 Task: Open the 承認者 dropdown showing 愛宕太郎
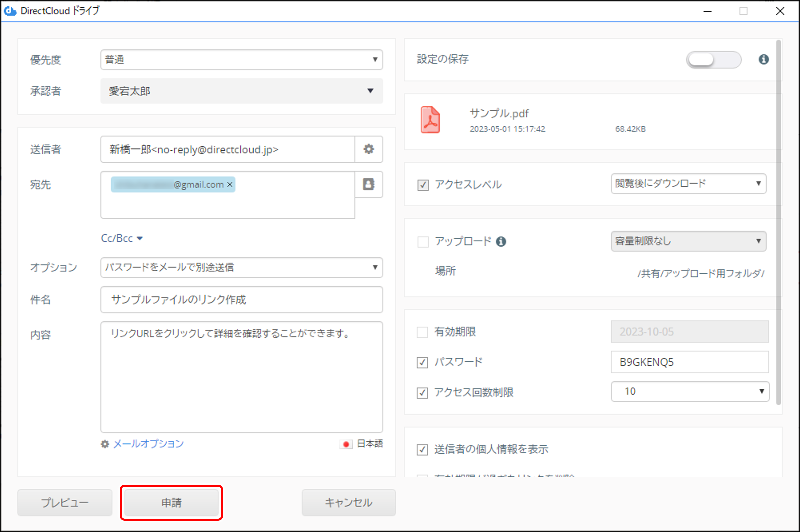(241, 91)
